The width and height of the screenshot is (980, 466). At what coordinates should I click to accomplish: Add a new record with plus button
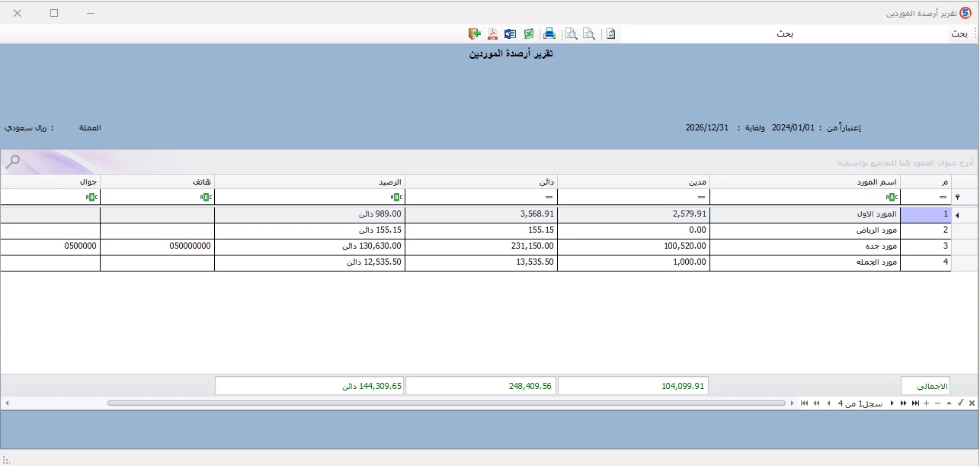pos(927,403)
